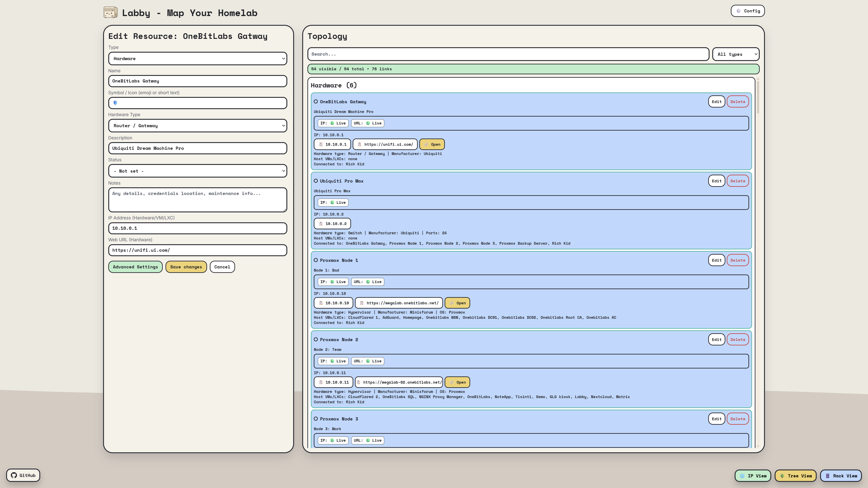The image size is (868, 488).
Task: Switch to IP View
Action: pyautogui.click(x=752, y=476)
